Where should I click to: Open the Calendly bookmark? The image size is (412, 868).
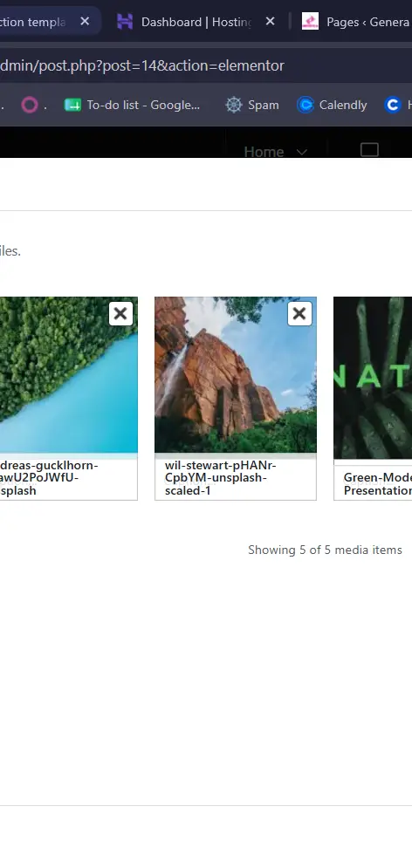[333, 105]
